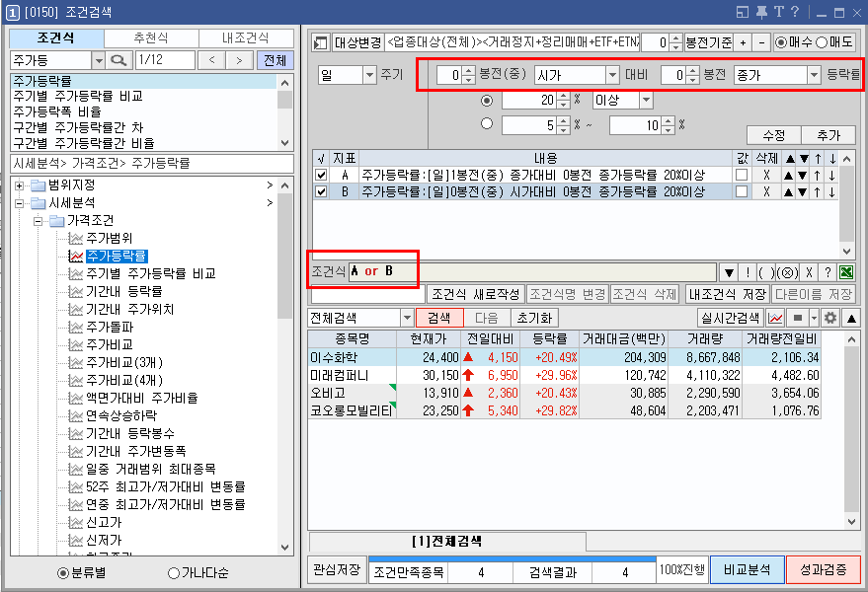This screenshot has height=592, width=868.
Task: Check the 값 checkbox for row B
Action: [742, 191]
